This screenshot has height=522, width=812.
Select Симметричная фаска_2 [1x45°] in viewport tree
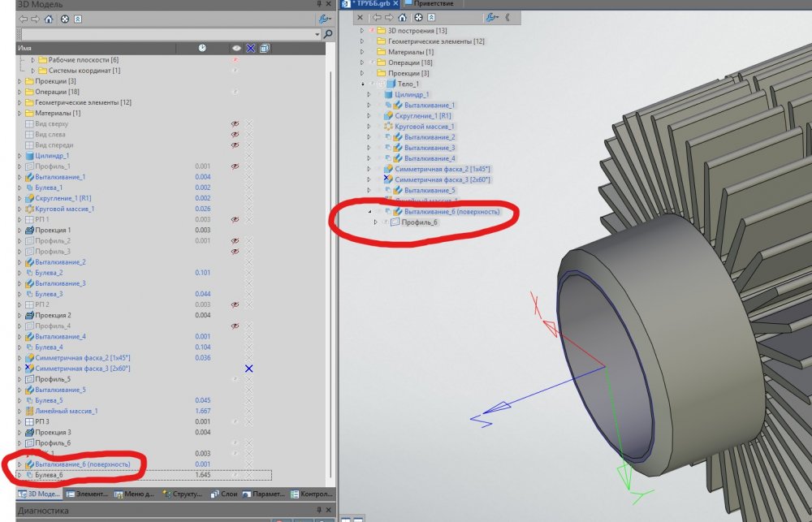(x=443, y=170)
